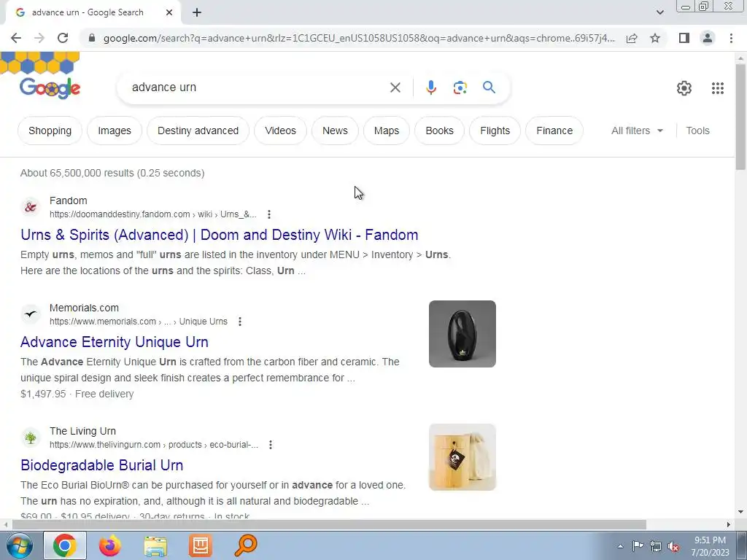Switch to Maps results
The image size is (747, 560).
click(387, 131)
